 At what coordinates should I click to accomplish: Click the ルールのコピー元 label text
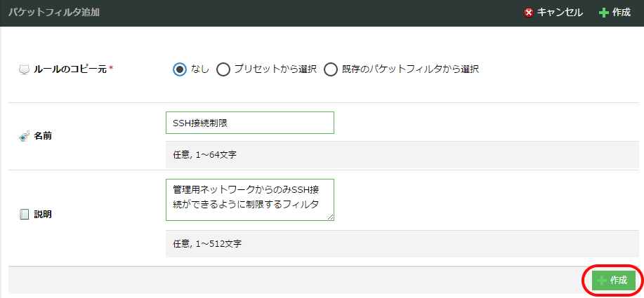point(70,70)
